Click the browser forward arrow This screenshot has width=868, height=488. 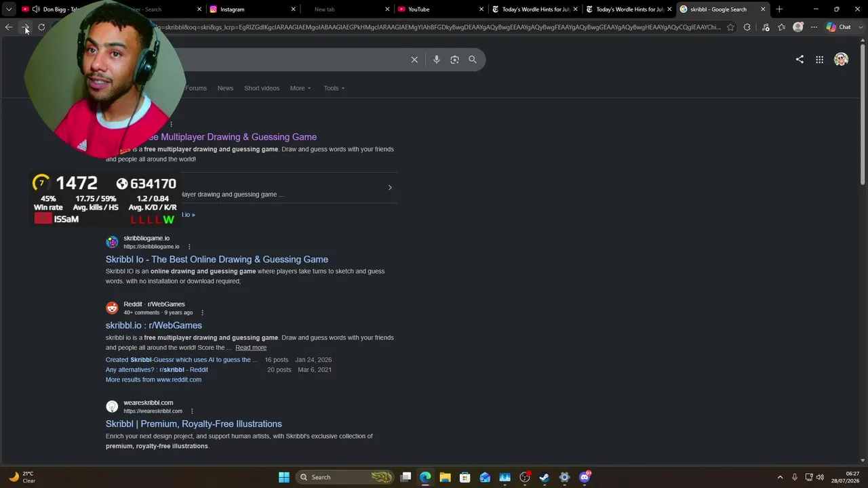pyautogui.click(x=25, y=27)
